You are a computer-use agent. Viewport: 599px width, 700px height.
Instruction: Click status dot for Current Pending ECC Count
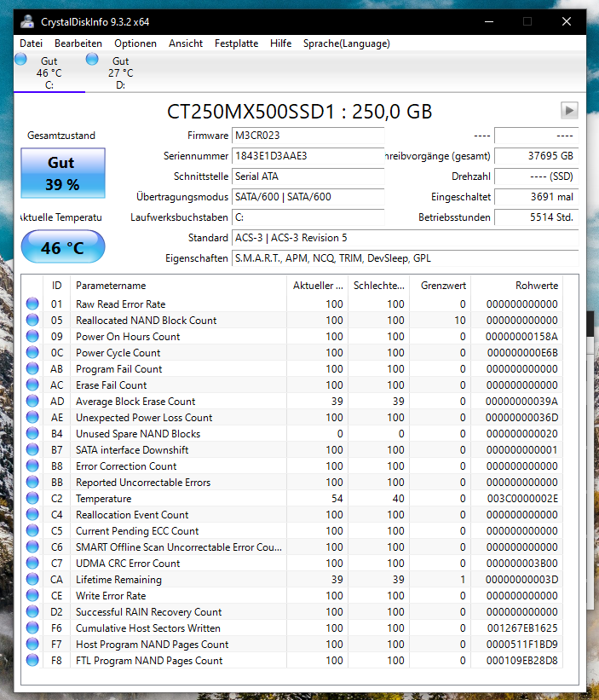coord(32,530)
